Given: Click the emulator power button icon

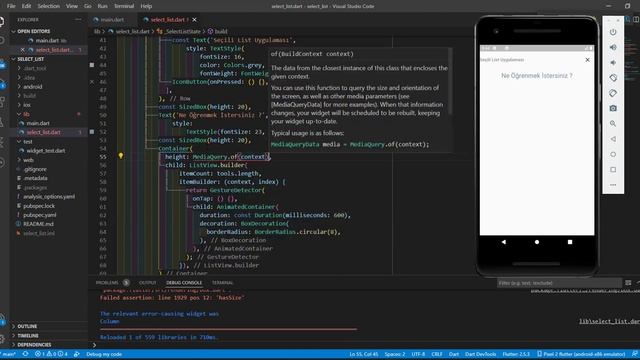Looking at the screenshot, I should pos(613,32).
